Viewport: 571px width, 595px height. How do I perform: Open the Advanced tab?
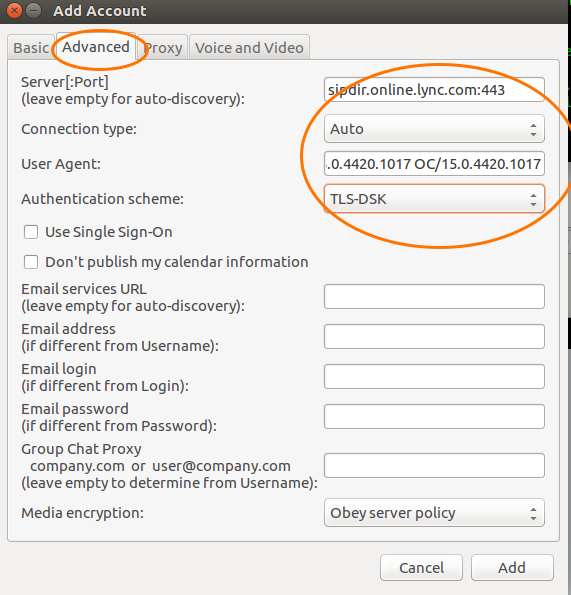point(96,47)
